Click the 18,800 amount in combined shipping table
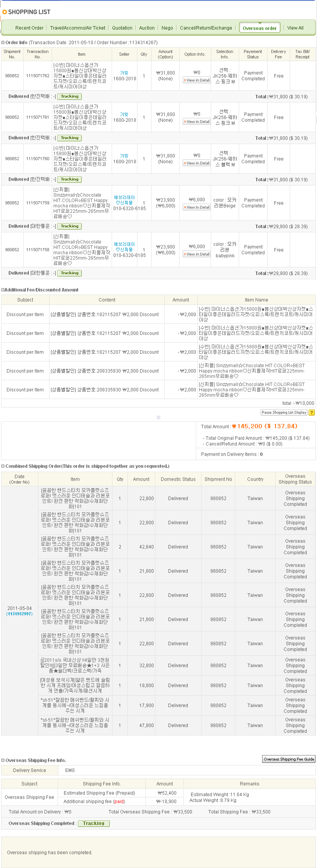 coord(147,686)
